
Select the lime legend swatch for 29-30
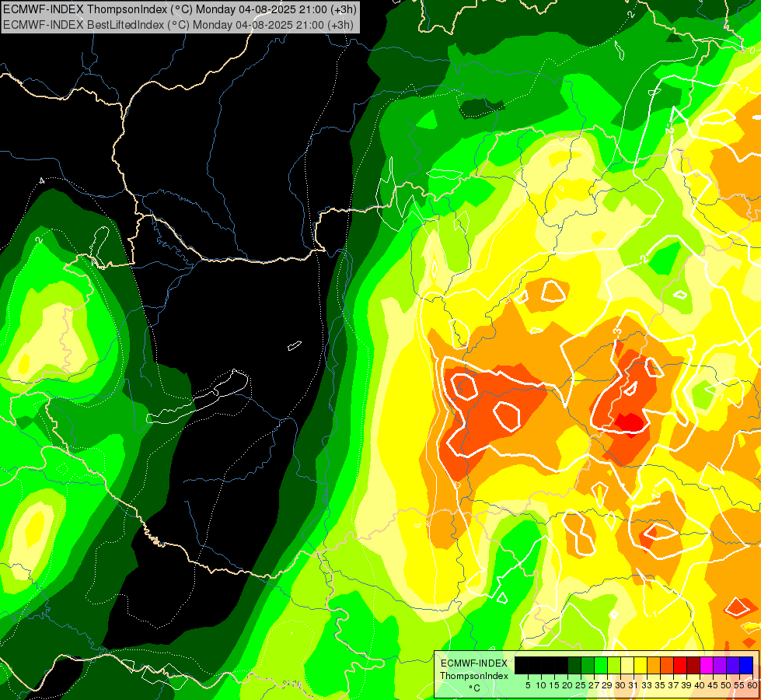pos(614,665)
